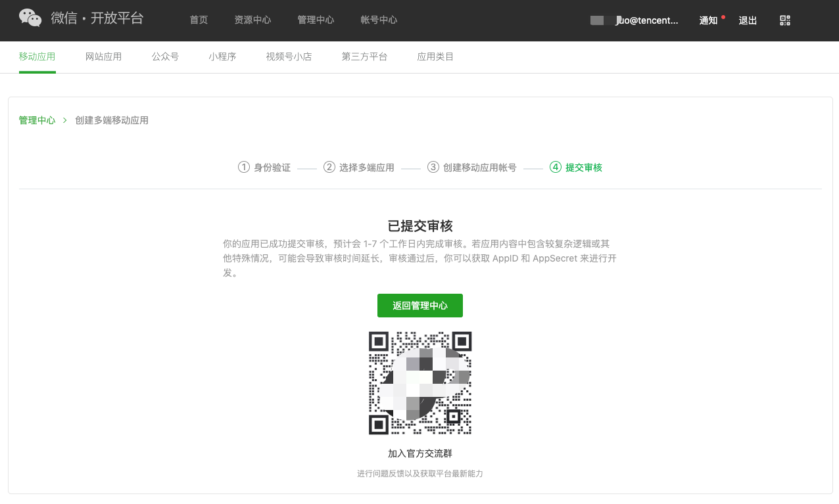
Task: Open 首页 in the top navigation
Action: click(199, 20)
